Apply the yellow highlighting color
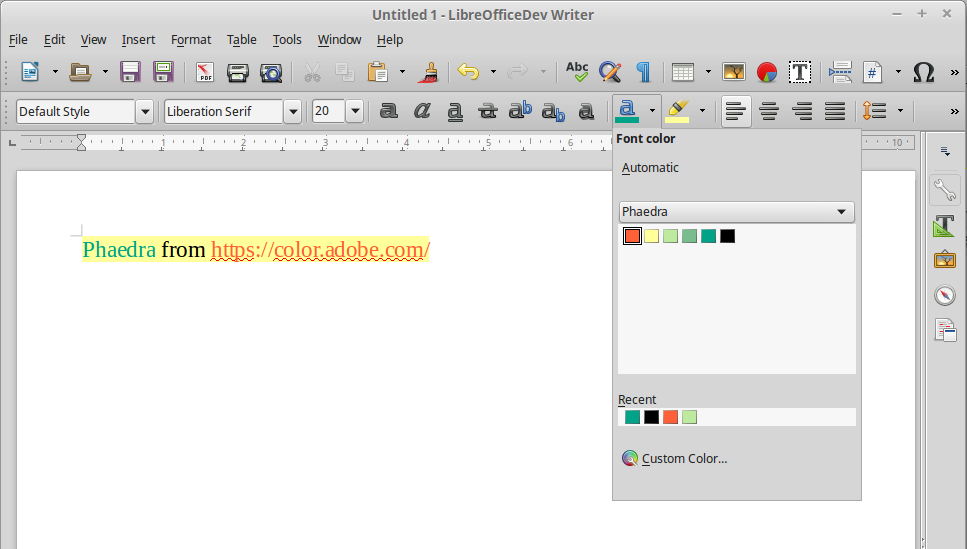Screen dimensions: 967x549 point(677,111)
